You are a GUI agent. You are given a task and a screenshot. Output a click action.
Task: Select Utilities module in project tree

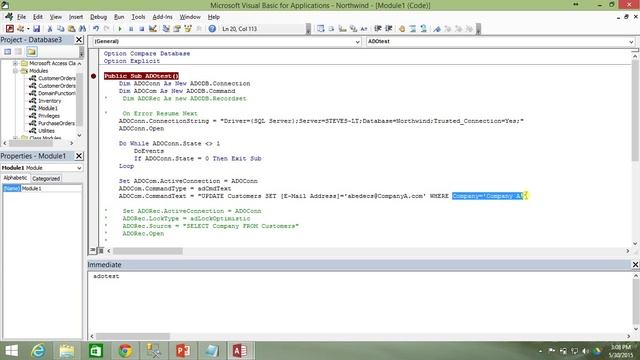click(x=46, y=131)
